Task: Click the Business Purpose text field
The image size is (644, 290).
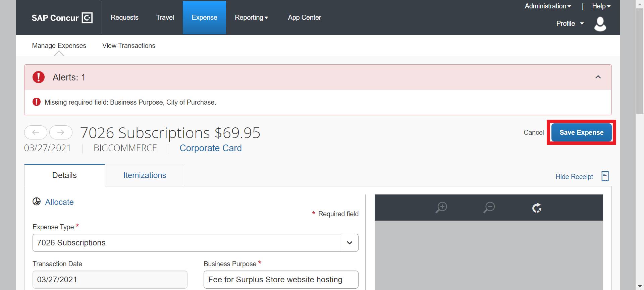Action: [281, 280]
